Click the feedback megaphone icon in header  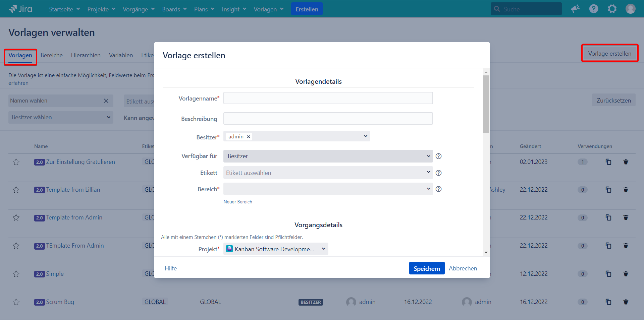pyautogui.click(x=575, y=9)
